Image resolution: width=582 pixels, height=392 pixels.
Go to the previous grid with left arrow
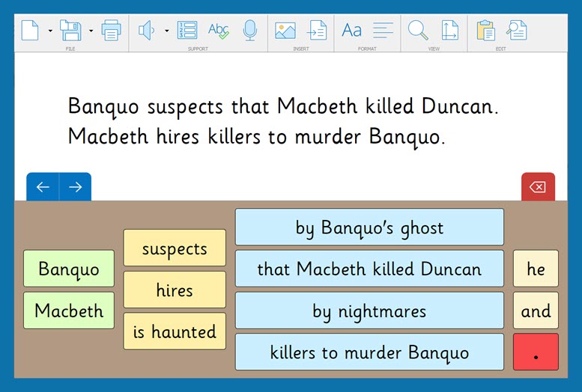(x=43, y=187)
